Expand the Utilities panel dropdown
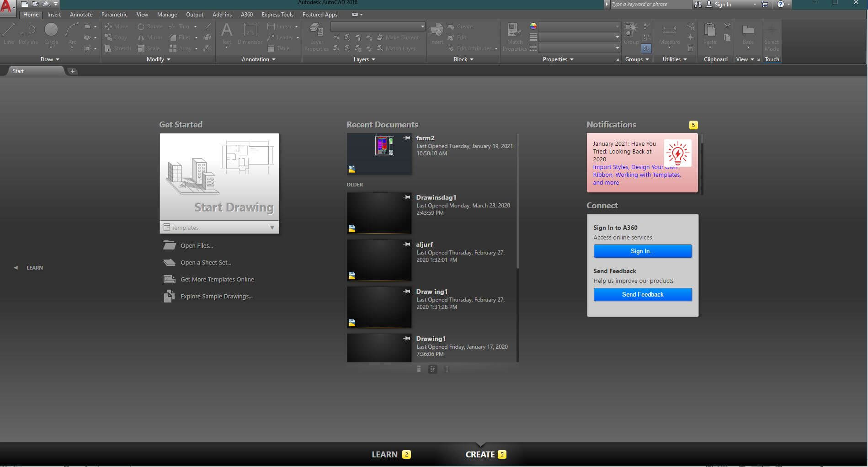The image size is (868, 467). 675,59
